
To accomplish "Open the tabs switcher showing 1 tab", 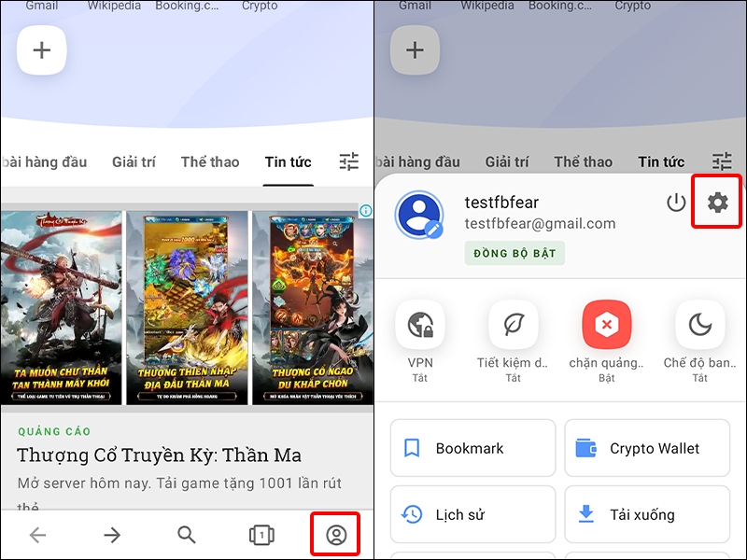I will (261, 535).
